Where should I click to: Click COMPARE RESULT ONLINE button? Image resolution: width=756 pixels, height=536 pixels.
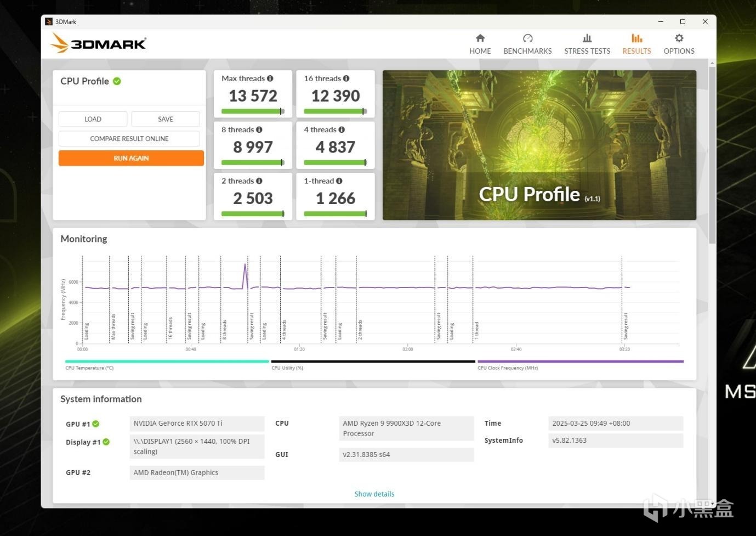coord(129,139)
